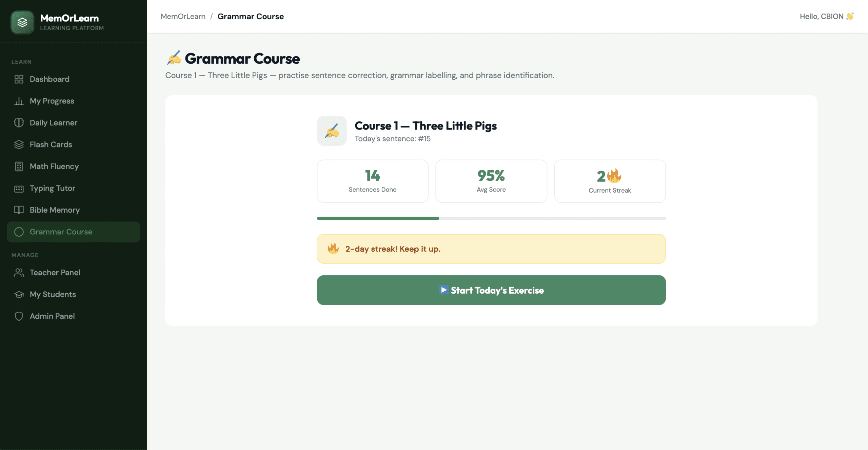Viewport: 868px width, 450px height.
Task: Click the Bible Memory book icon
Action: (19, 210)
